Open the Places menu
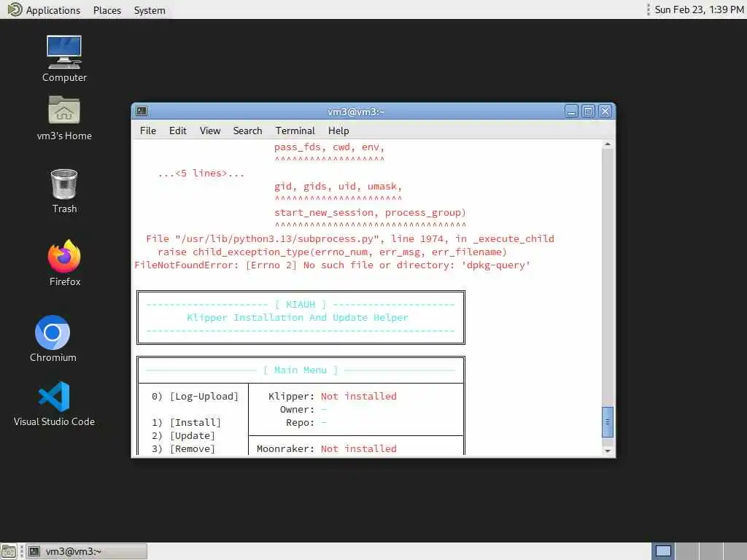Image resolution: width=747 pixels, height=560 pixels. tap(107, 10)
